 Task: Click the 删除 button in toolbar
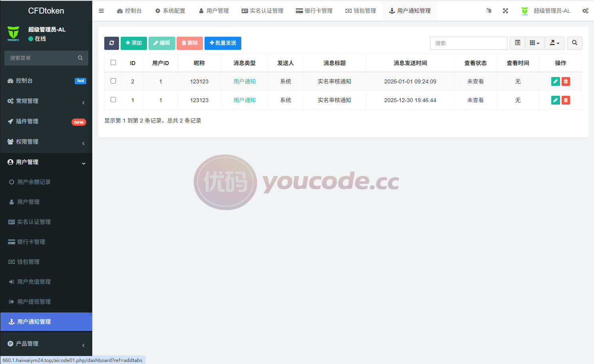(x=190, y=43)
